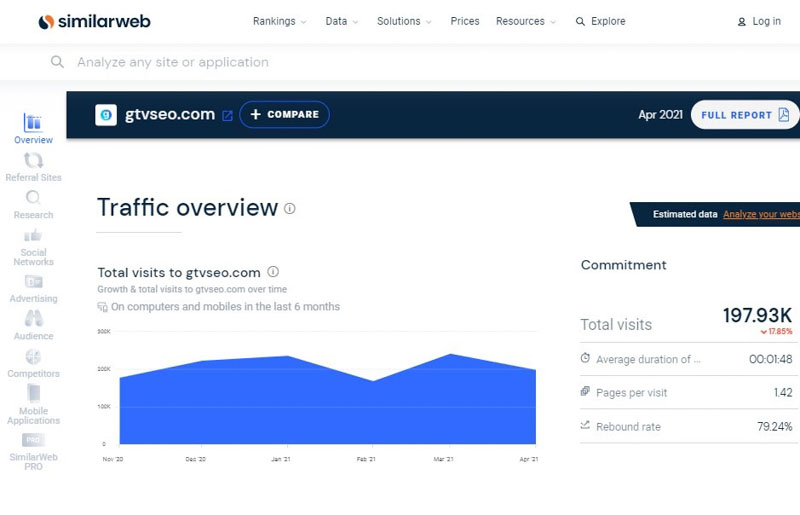Click the Traffic overview info icon

tap(290, 209)
